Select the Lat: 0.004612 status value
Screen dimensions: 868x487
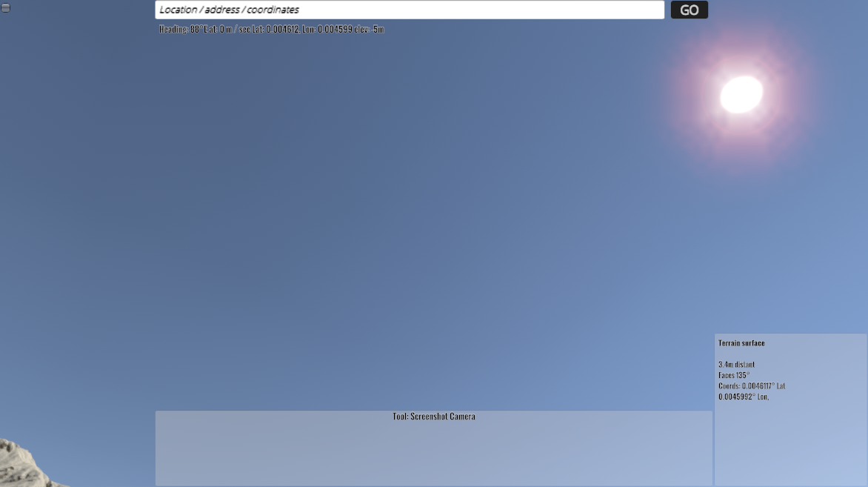point(276,30)
